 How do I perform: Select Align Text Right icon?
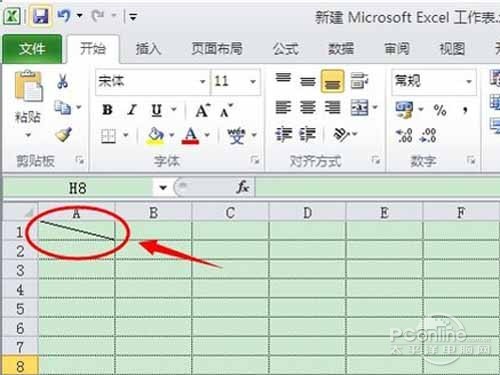[332, 107]
